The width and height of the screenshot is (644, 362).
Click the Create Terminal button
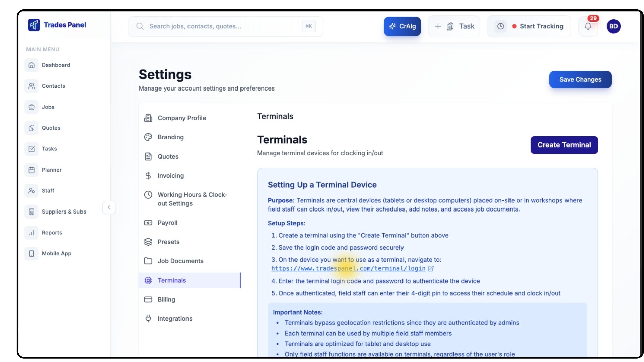(x=564, y=145)
